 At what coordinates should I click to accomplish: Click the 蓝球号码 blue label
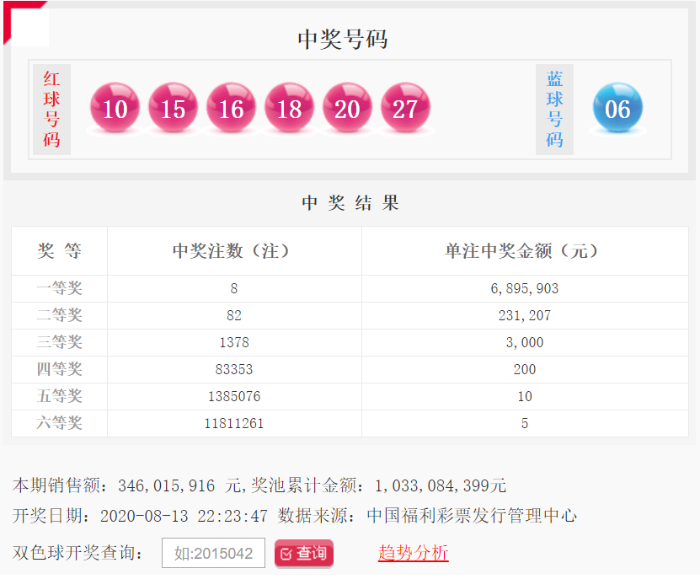(554, 109)
